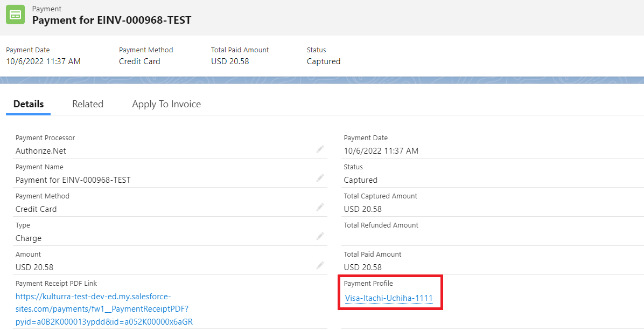The width and height of the screenshot is (644, 330).
Task: Click the Credit Card value in the details section
Action: click(x=36, y=209)
